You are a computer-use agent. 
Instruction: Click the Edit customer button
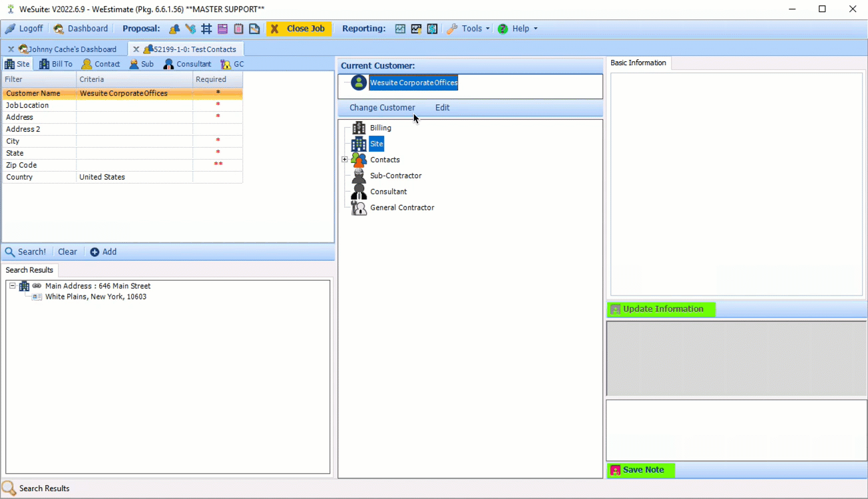pos(443,108)
